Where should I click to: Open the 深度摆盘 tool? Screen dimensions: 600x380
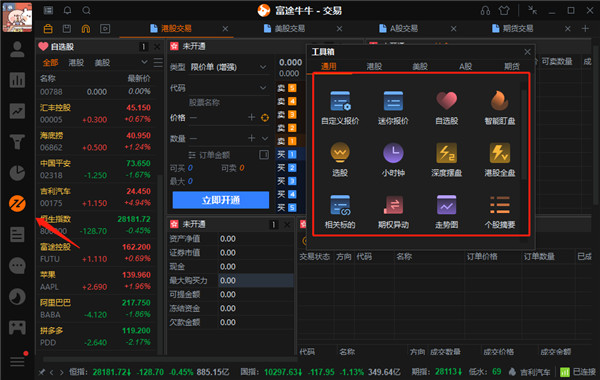pos(447,160)
